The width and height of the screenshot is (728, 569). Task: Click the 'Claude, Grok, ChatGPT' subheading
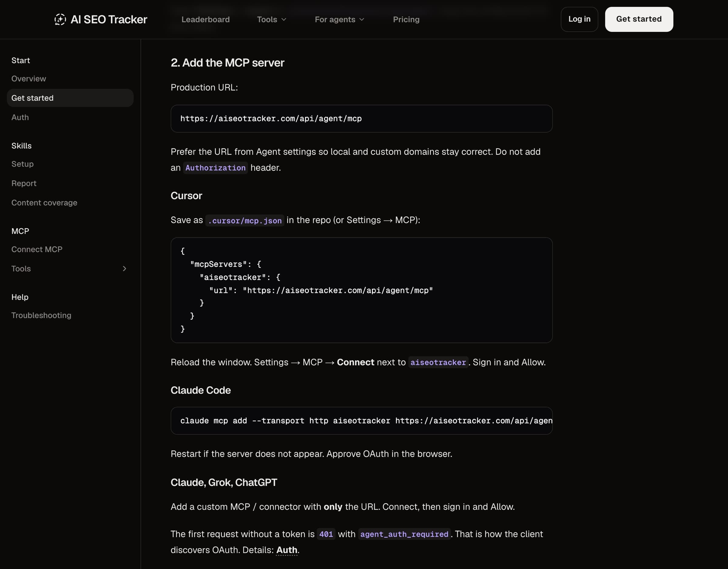224,483
